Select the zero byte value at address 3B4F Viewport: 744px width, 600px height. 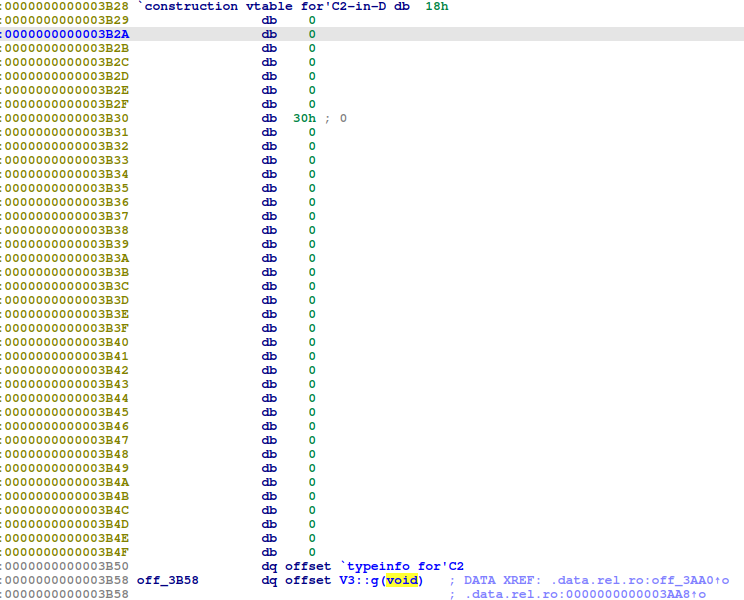pos(312,552)
